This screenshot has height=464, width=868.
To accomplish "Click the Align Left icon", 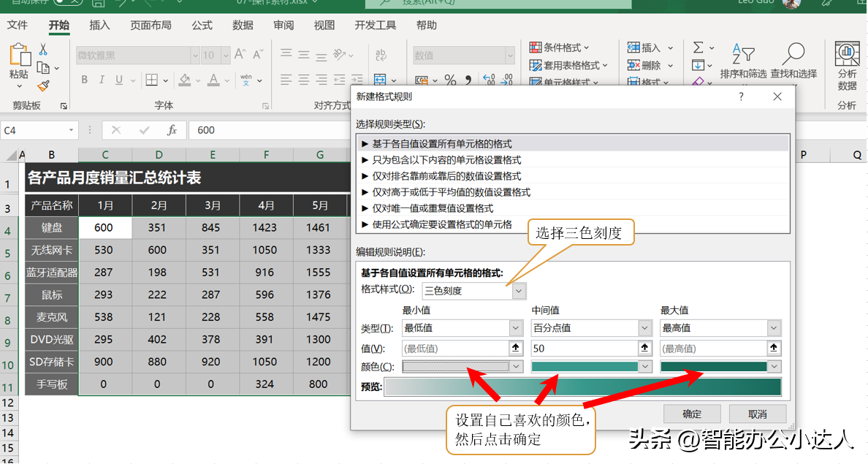I will pyautogui.click(x=286, y=80).
